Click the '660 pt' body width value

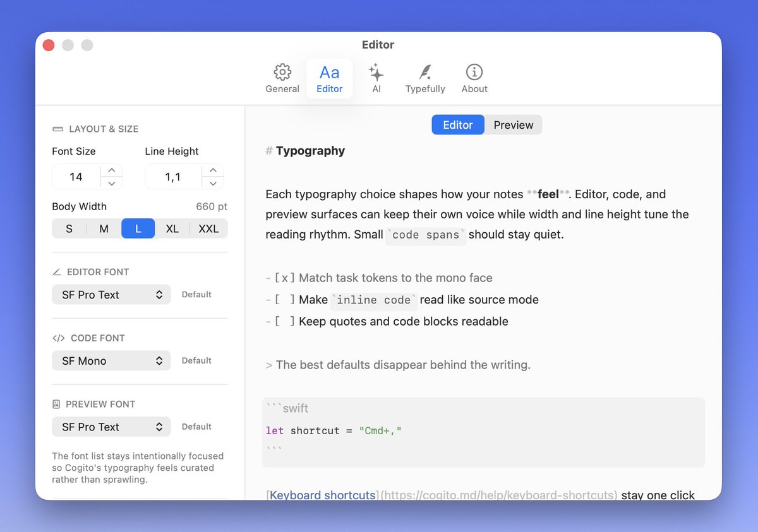(212, 206)
